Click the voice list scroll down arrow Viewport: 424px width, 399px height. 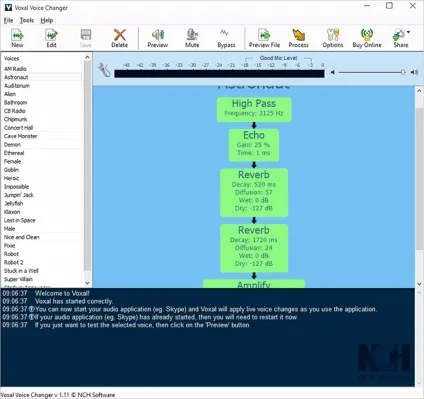[87, 283]
